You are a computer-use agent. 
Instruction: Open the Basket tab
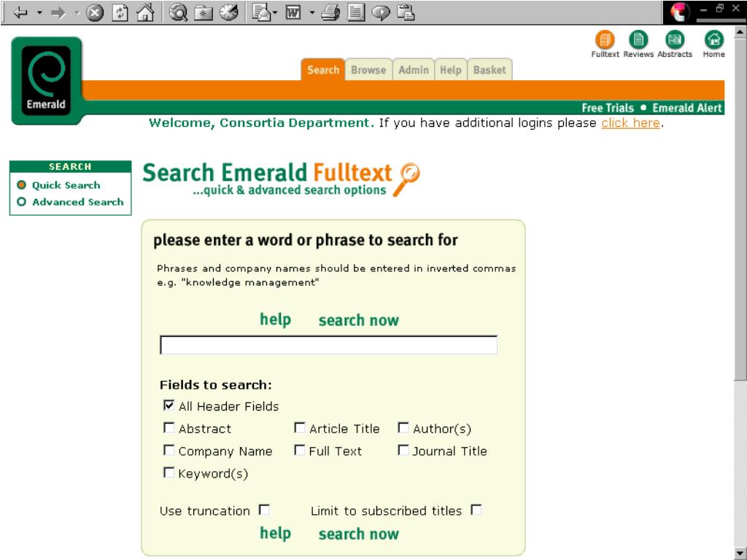tap(489, 69)
